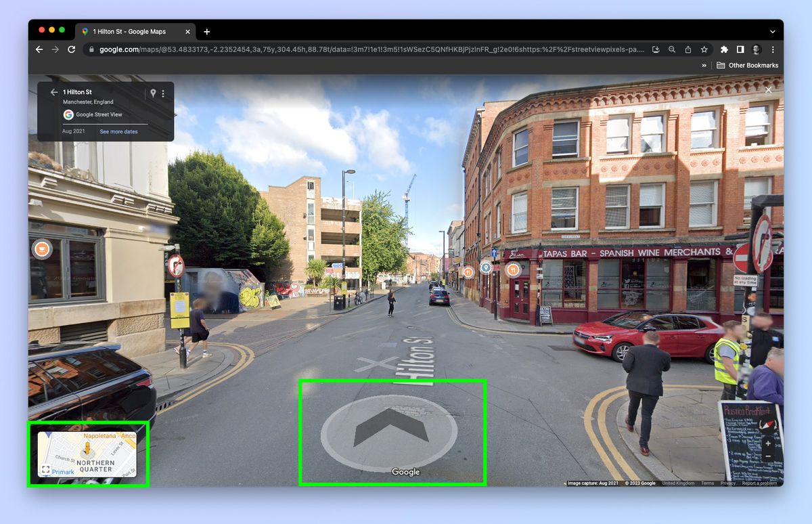Image resolution: width=812 pixels, height=524 pixels.
Task: Open the Terms link in the footer
Action: point(708,483)
